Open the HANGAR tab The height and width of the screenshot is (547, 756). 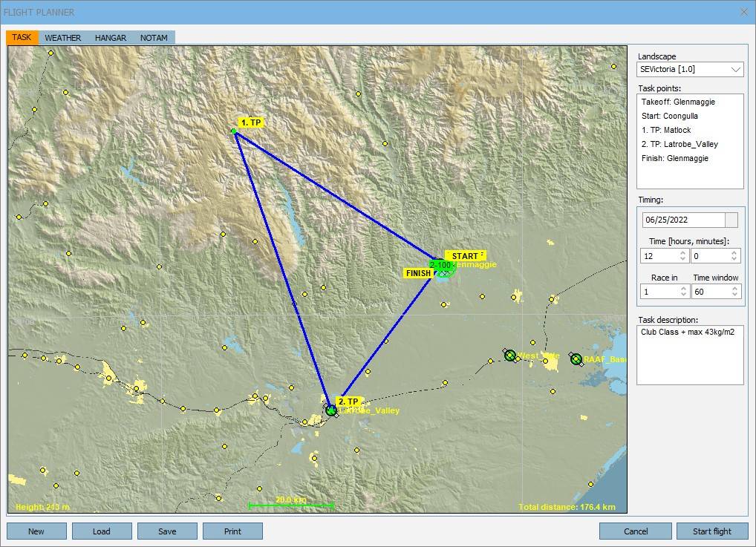coord(111,38)
